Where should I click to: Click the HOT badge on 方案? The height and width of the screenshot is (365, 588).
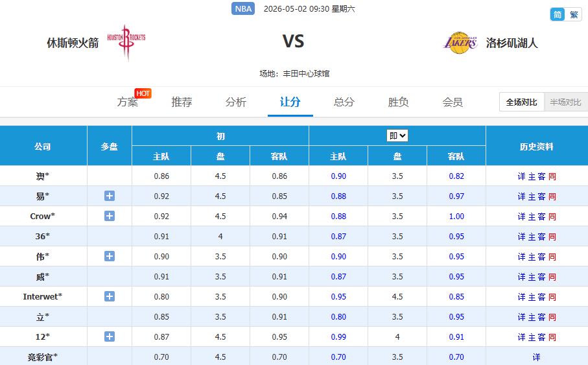tap(143, 93)
